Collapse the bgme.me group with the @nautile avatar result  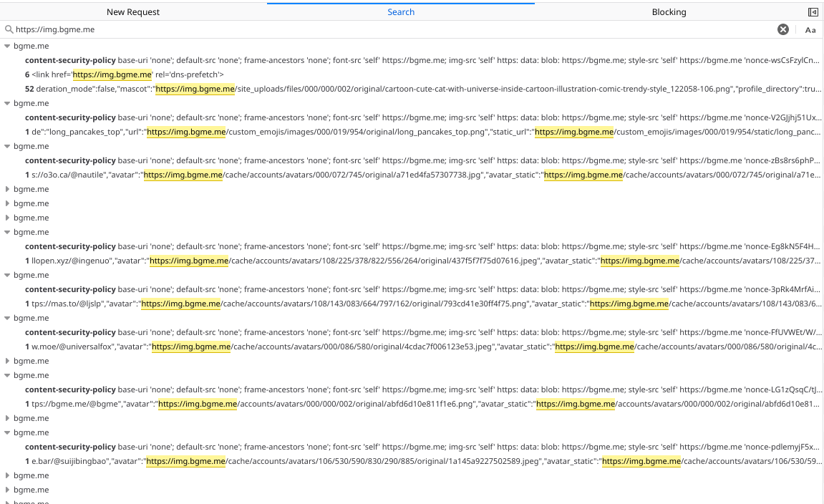click(x=8, y=146)
